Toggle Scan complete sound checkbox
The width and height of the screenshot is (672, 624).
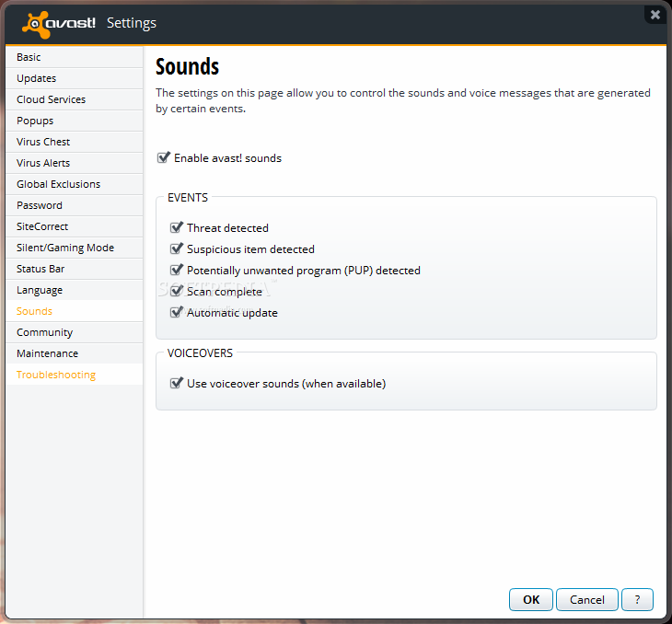pos(176,291)
